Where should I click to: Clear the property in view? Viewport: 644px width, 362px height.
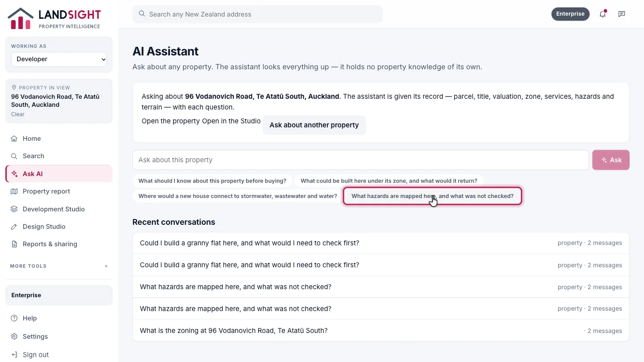pyautogui.click(x=18, y=114)
